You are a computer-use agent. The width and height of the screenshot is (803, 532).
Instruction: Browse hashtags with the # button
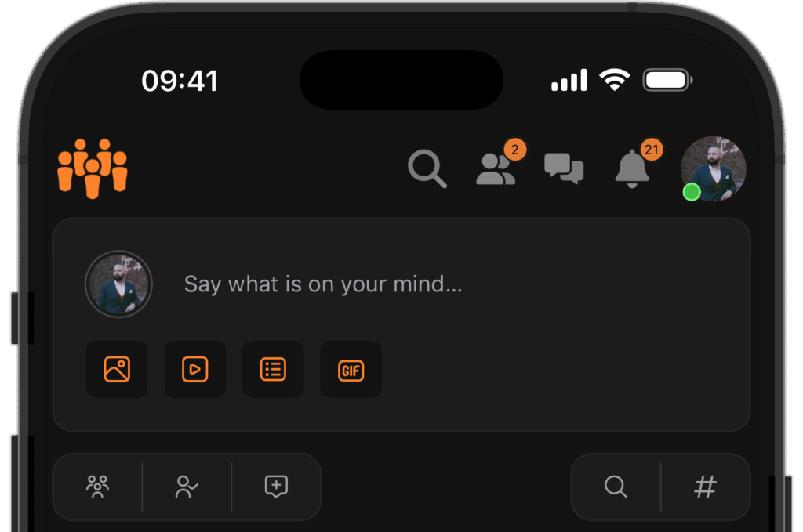pyautogui.click(x=705, y=487)
